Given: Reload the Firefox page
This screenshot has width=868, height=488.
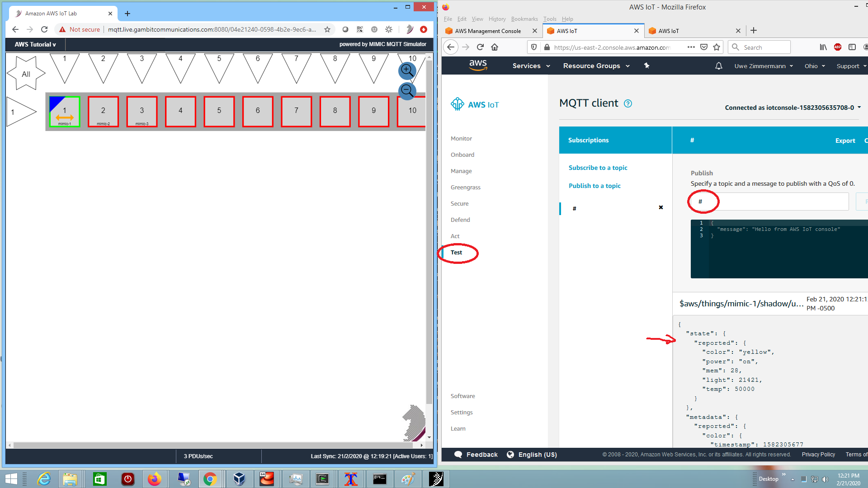Looking at the screenshot, I should coord(480,47).
